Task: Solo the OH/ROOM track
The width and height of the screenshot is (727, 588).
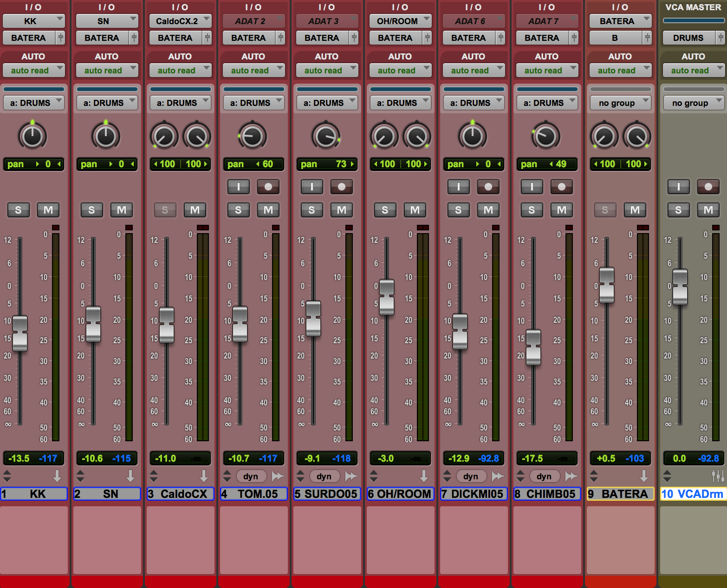Action: (385, 210)
